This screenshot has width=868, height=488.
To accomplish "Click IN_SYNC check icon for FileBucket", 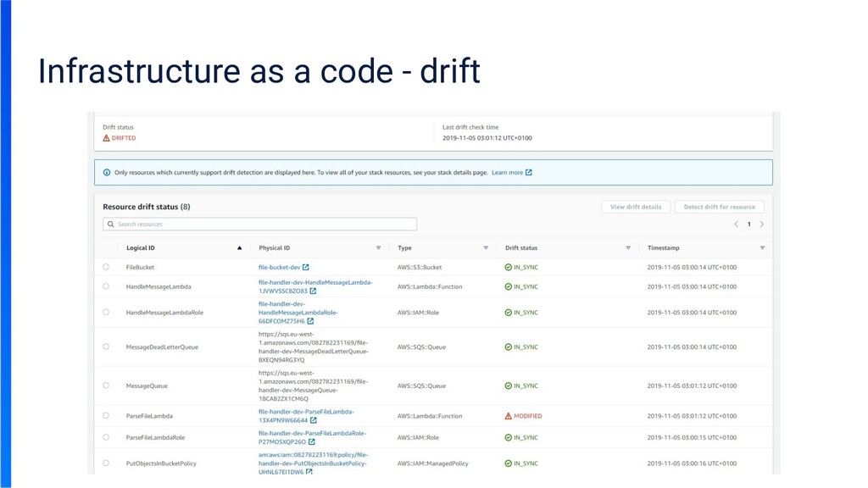I will [509, 267].
